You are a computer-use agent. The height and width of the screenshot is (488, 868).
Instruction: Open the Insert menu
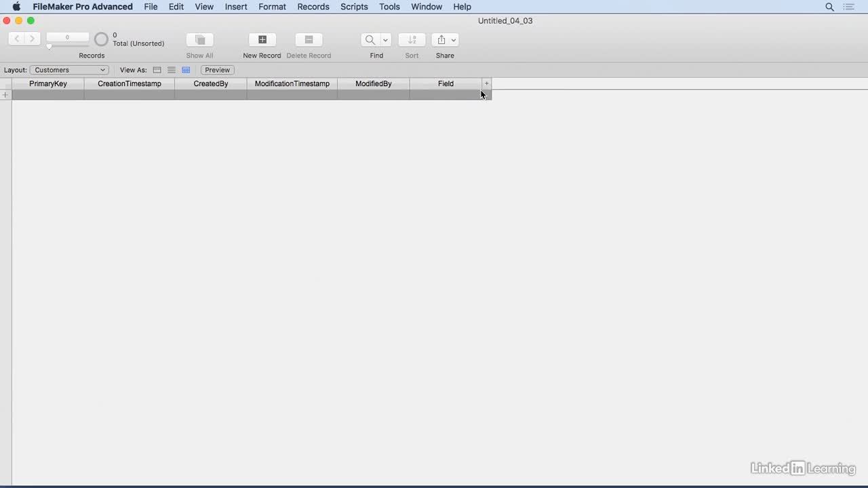coord(236,7)
